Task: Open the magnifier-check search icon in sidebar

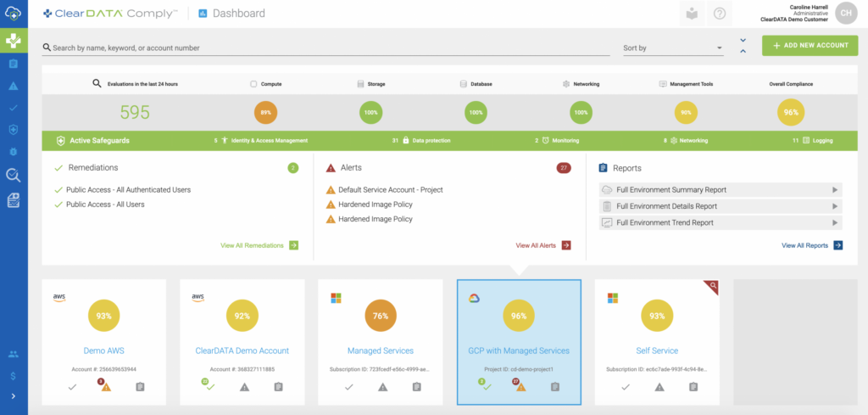Action: point(14,177)
